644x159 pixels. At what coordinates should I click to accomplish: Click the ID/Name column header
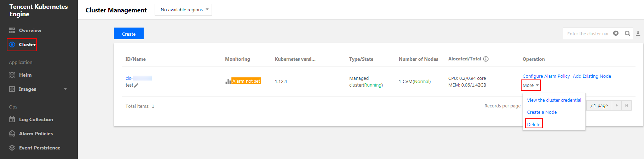(136, 59)
